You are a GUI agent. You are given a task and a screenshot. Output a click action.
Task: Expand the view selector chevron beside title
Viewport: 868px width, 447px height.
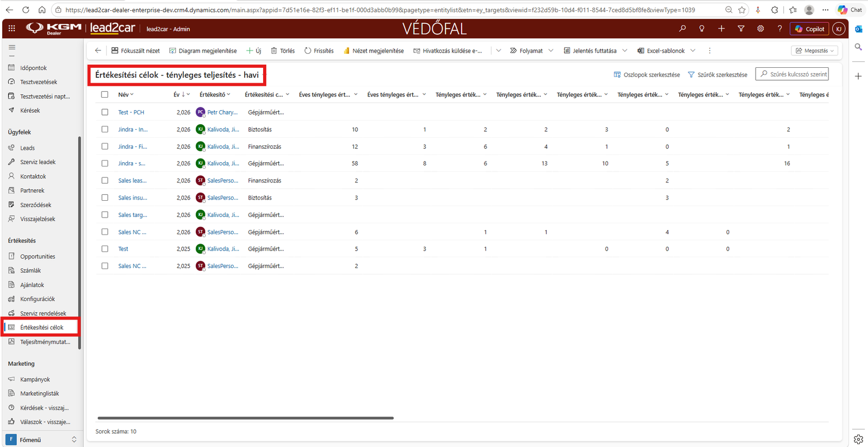click(x=264, y=75)
